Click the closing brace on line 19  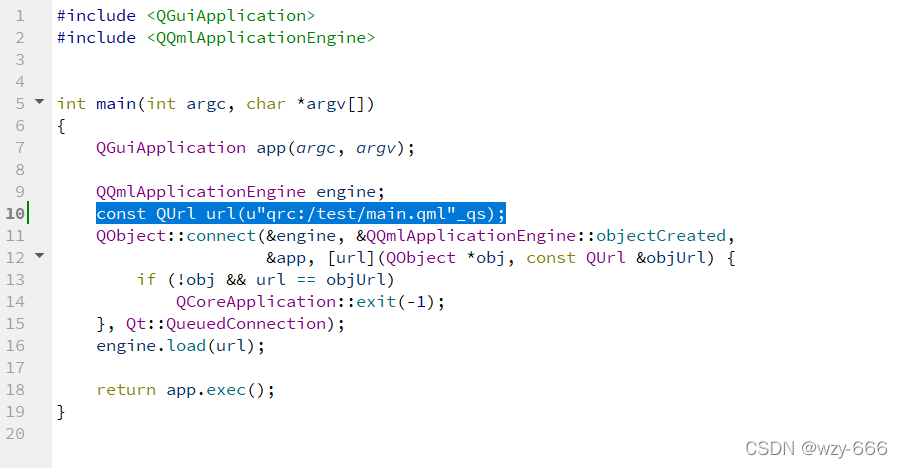click(61, 412)
